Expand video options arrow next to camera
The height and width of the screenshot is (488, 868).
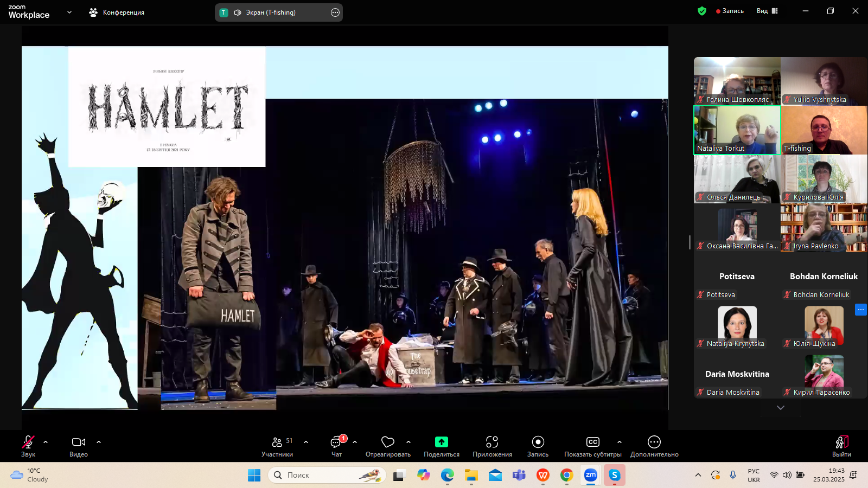click(99, 442)
